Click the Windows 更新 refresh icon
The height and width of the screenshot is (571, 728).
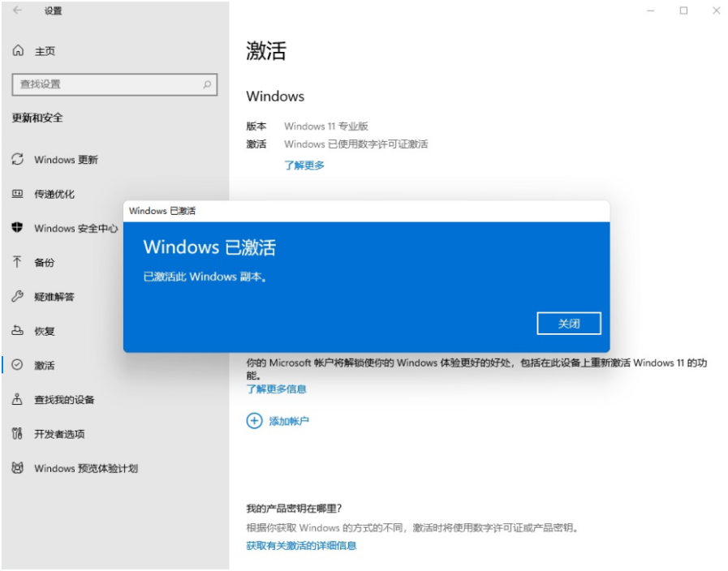(x=18, y=159)
